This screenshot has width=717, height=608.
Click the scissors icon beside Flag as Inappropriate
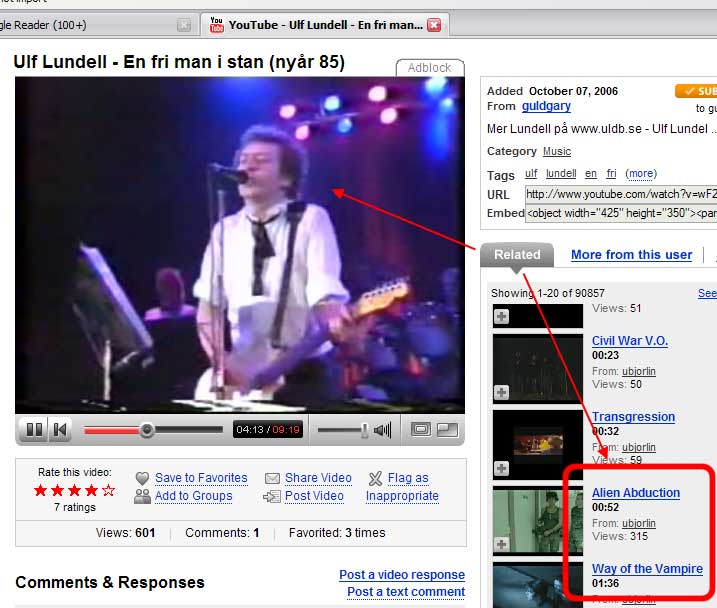tap(375, 479)
